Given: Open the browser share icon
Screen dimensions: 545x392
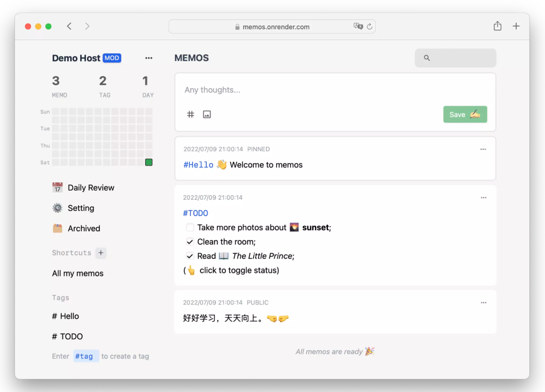Looking at the screenshot, I should click(498, 26).
